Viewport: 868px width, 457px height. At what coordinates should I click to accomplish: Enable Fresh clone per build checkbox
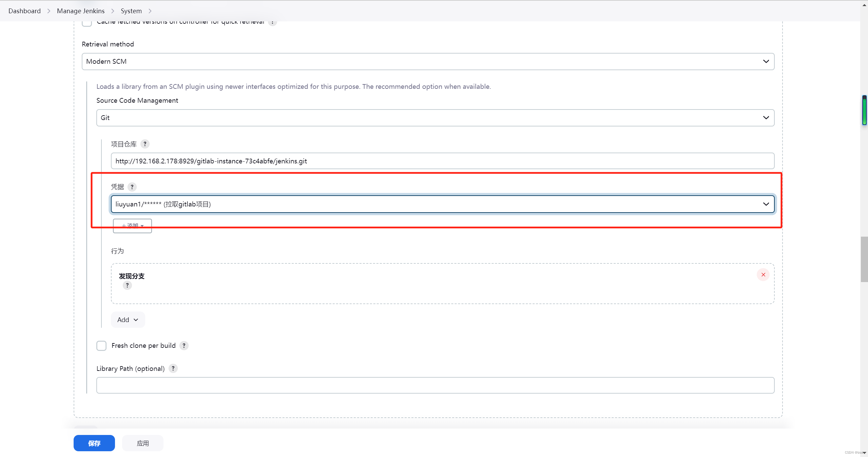pyautogui.click(x=101, y=345)
